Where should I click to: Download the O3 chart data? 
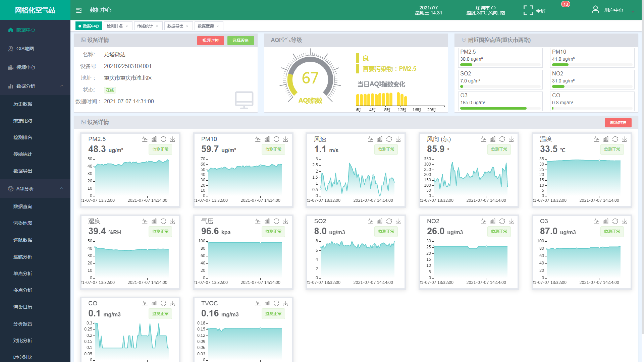pos(624,221)
